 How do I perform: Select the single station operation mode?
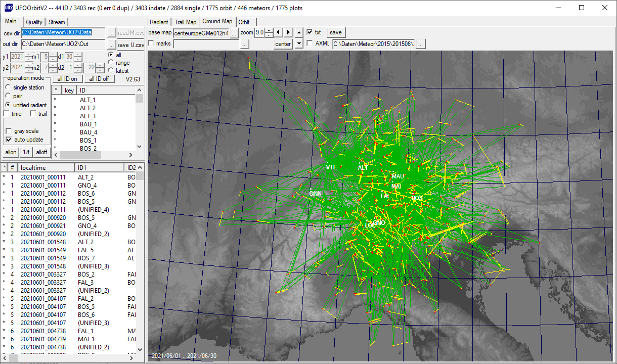[8, 87]
